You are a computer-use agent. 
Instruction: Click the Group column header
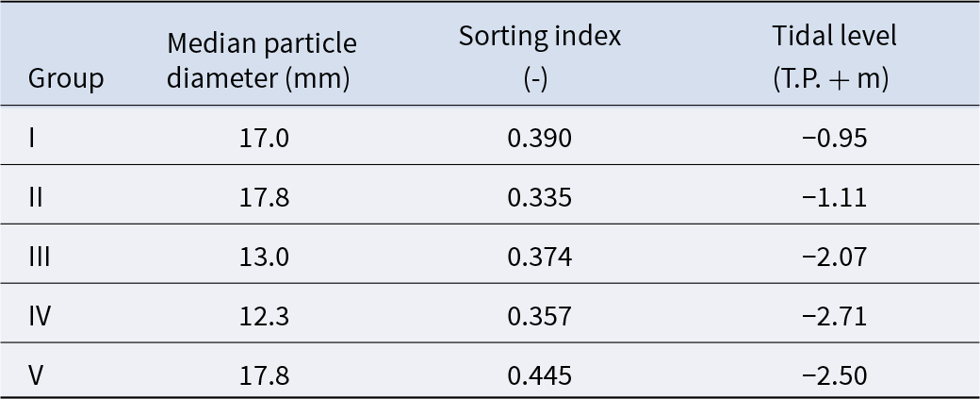(x=66, y=79)
